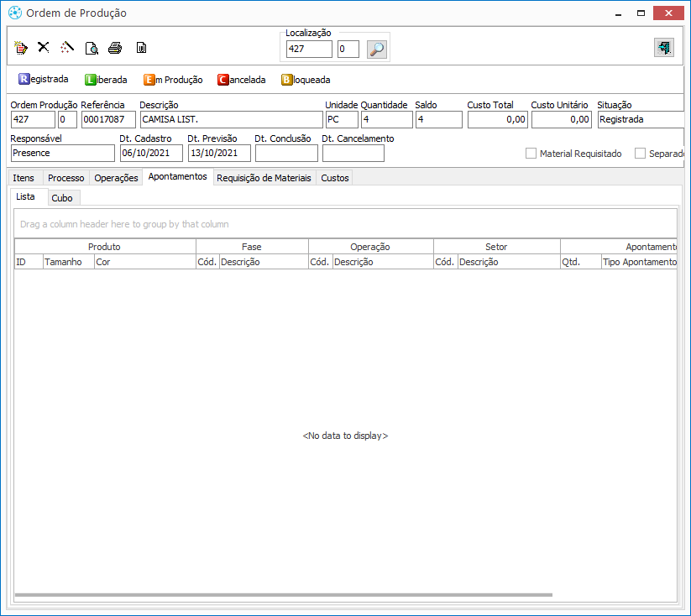Image resolution: width=691 pixels, height=616 pixels.
Task: Click the Dt. Previsão date field
Action: point(219,154)
